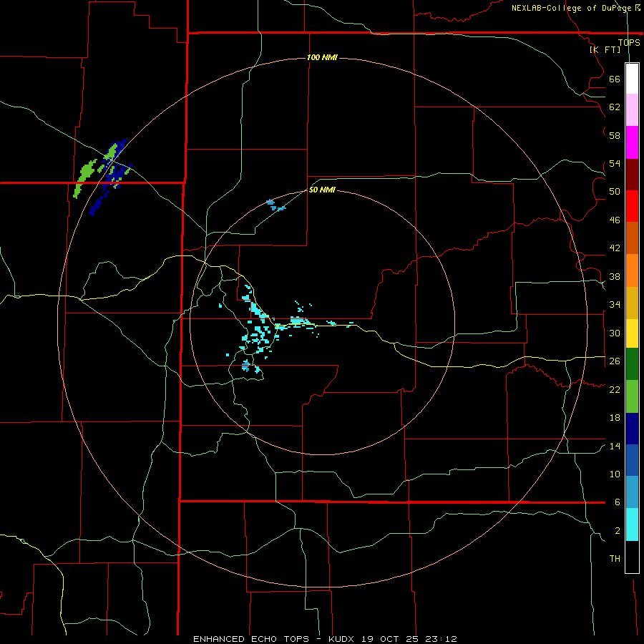Click legend value 46
The image size is (644, 644).
click(615, 220)
